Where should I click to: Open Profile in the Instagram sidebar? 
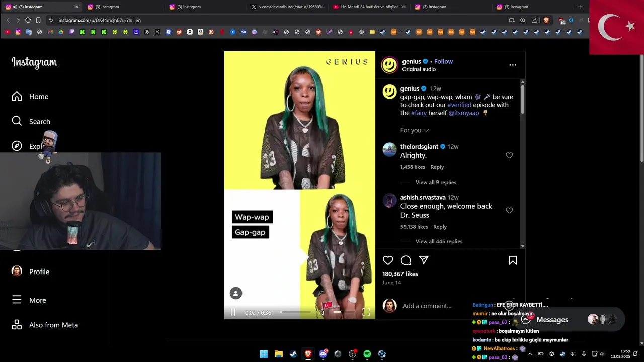click(31, 271)
